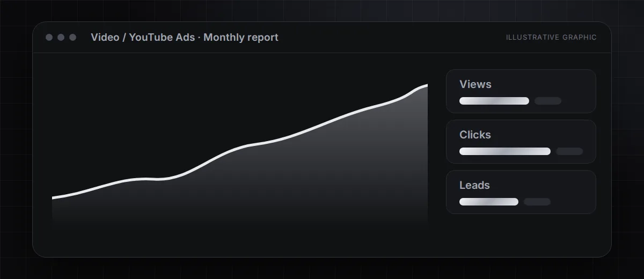Click the Clicks progress bar

(505, 151)
